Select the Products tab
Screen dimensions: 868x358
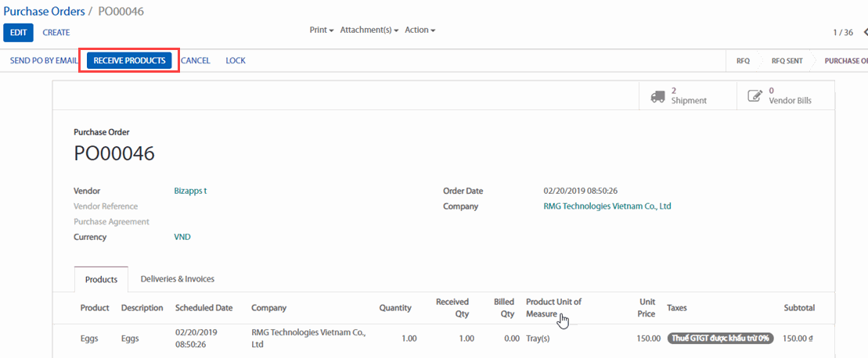point(101,279)
